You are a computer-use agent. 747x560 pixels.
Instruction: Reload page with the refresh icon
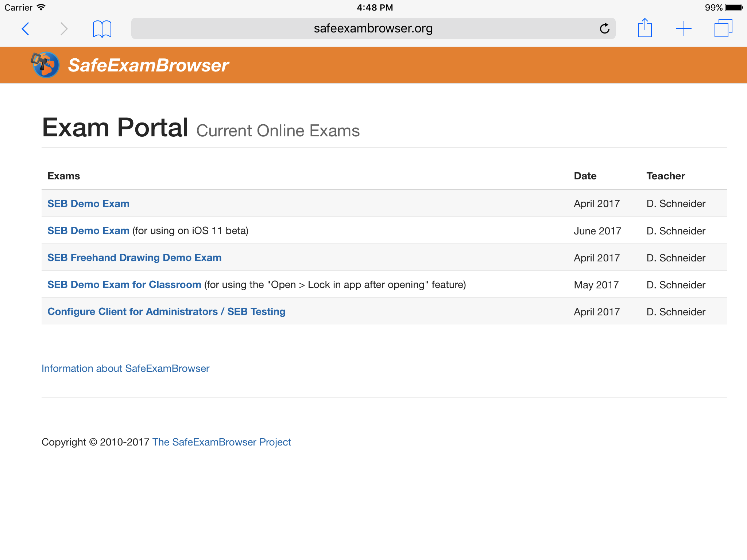coord(604,28)
